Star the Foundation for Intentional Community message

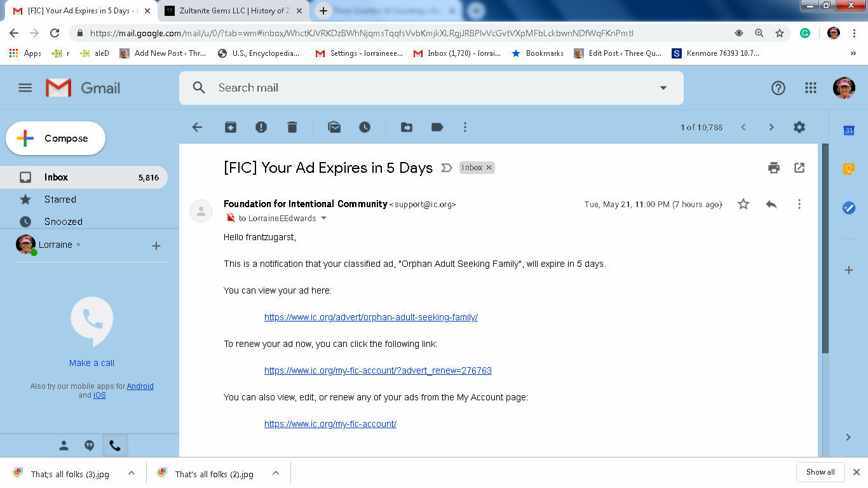click(743, 204)
